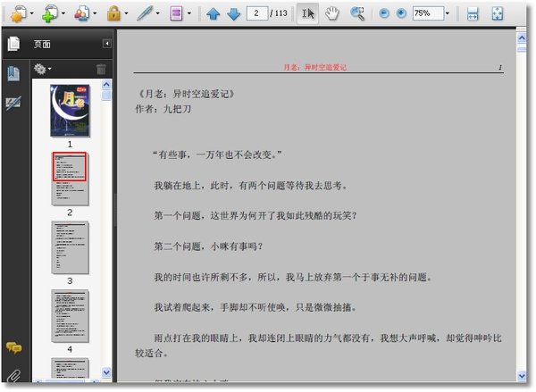Click the zoom out minus button
Image resolution: width=536 pixels, height=392 pixels.
click(384, 13)
